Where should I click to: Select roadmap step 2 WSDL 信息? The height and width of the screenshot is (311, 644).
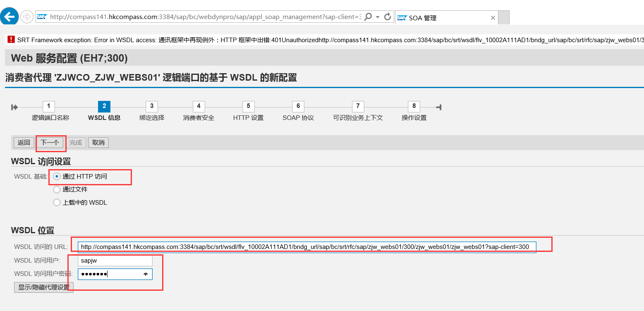pyautogui.click(x=104, y=106)
